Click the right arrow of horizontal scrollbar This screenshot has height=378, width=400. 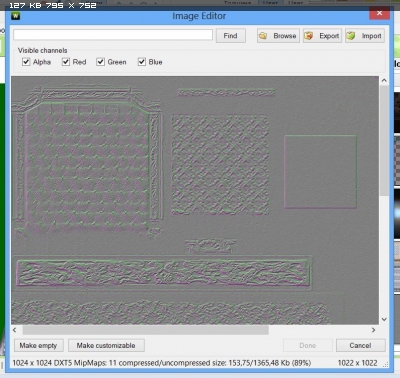click(x=373, y=330)
